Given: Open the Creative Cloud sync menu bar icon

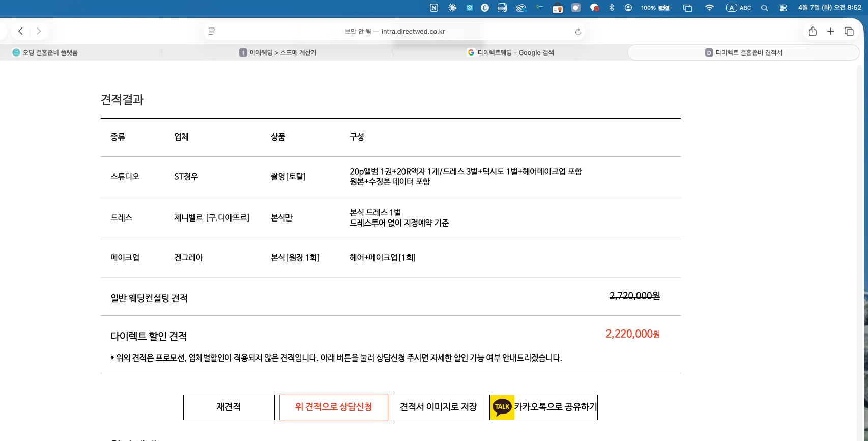Looking at the screenshot, I should pos(520,8).
